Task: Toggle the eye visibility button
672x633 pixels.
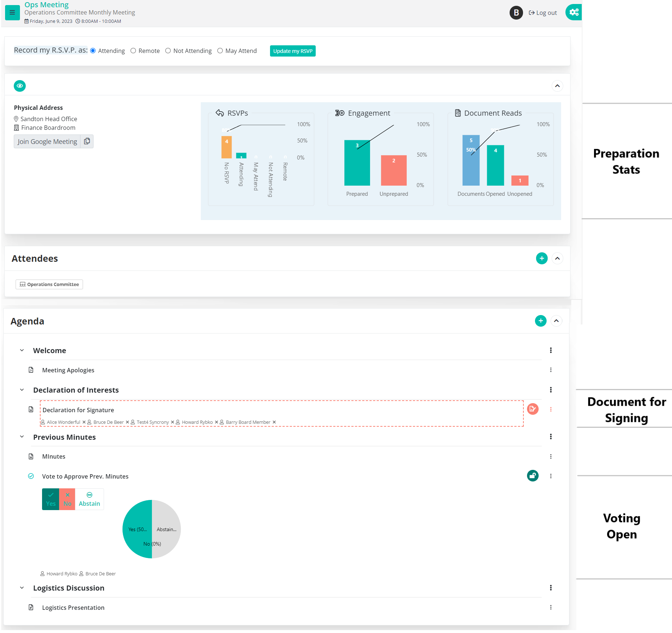Action: click(x=20, y=86)
